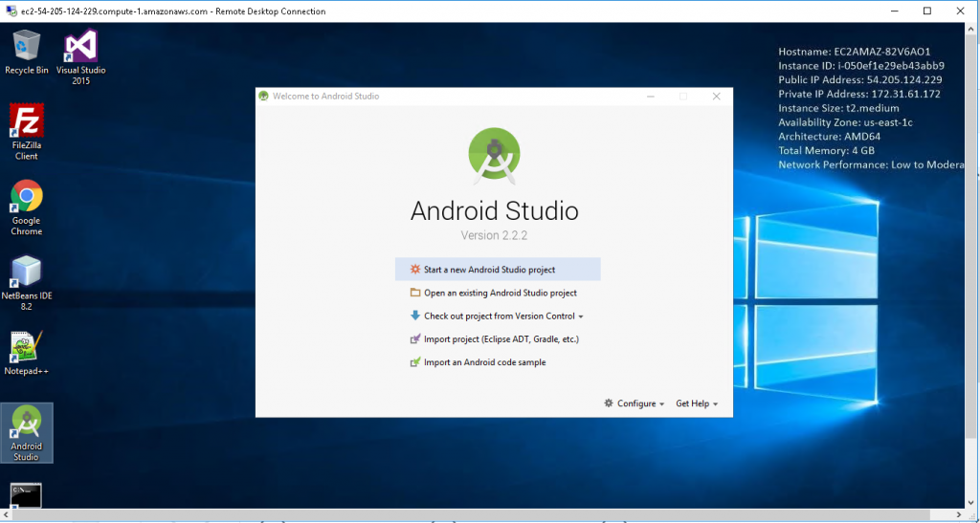Open an existing Android Studio project
The width and height of the screenshot is (980, 523).
(500, 294)
